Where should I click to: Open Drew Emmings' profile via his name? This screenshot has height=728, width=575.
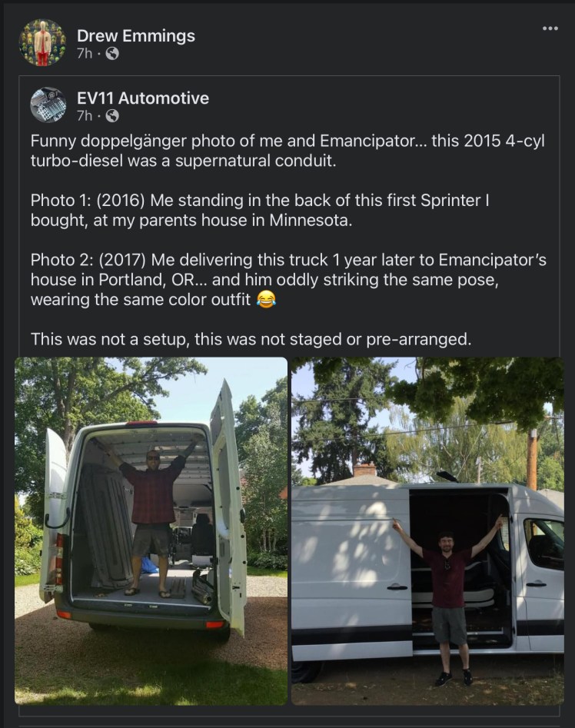pos(135,35)
